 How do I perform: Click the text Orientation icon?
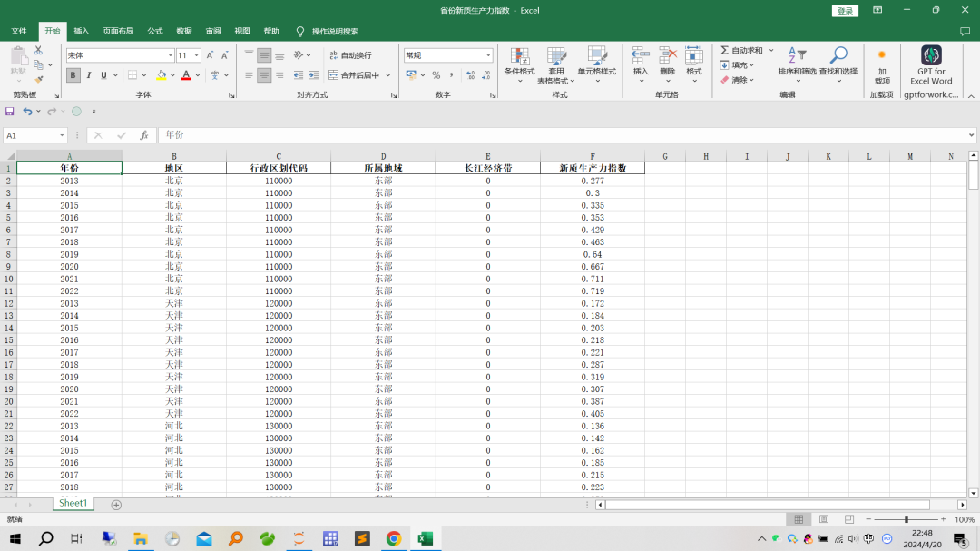click(x=299, y=55)
